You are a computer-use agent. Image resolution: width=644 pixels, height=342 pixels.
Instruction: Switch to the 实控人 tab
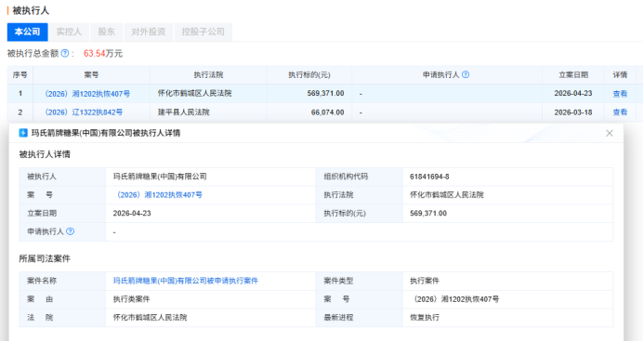point(69,32)
